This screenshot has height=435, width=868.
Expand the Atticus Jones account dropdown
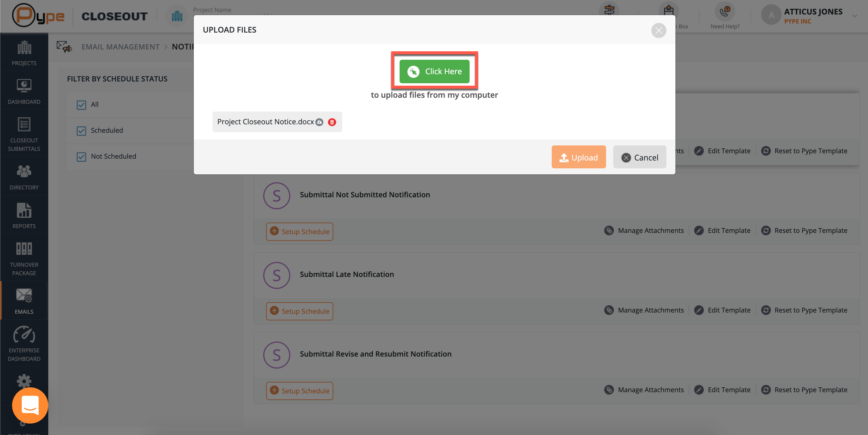click(x=854, y=16)
